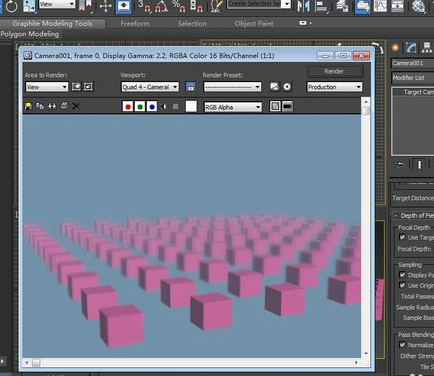Open the Curve Editor icon
This screenshot has width=434, height=376.
(380, 6)
